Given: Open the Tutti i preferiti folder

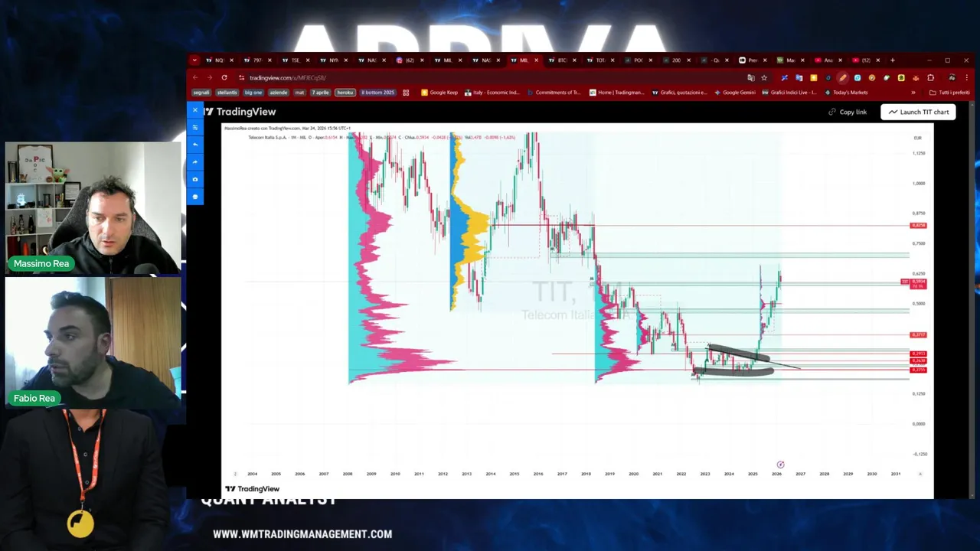Looking at the screenshot, I should [949, 93].
